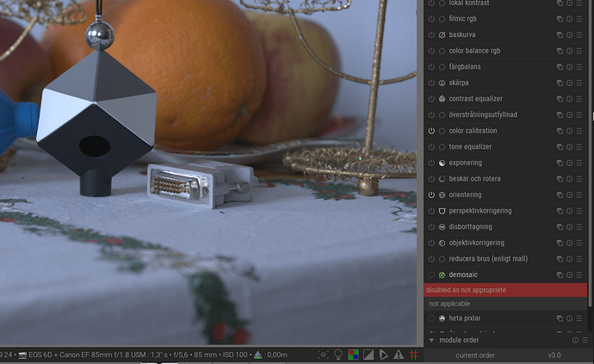Viewport: 594px width, 364px height.
Task: Click multiple instances icon for skärpa
Action: pos(560,83)
